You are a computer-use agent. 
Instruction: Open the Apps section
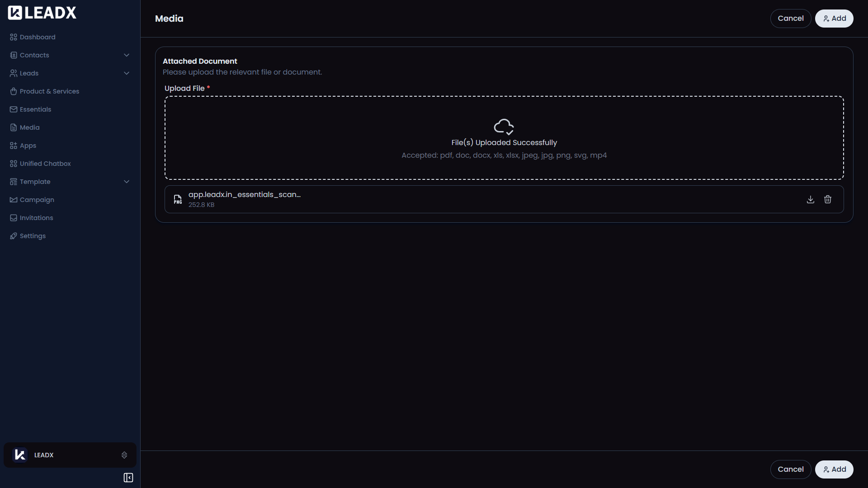coord(28,145)
